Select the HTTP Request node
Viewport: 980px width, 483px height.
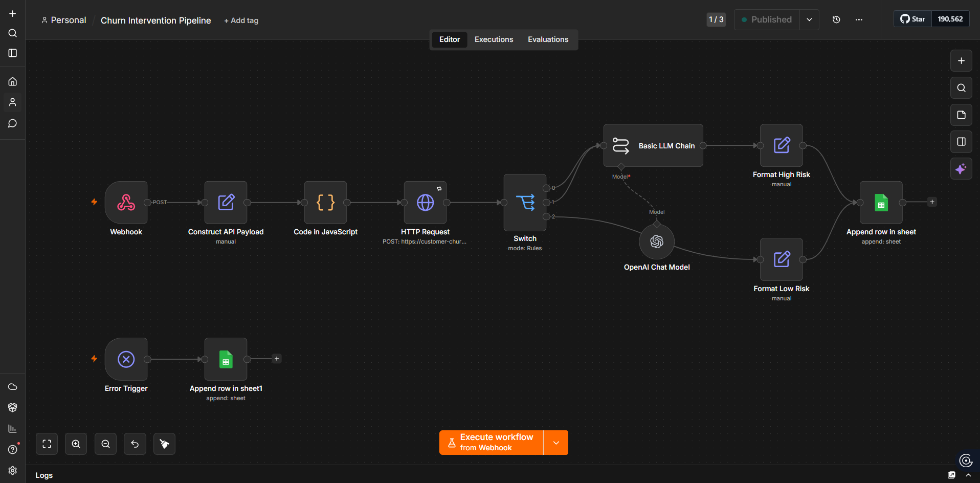click(426, 203)
